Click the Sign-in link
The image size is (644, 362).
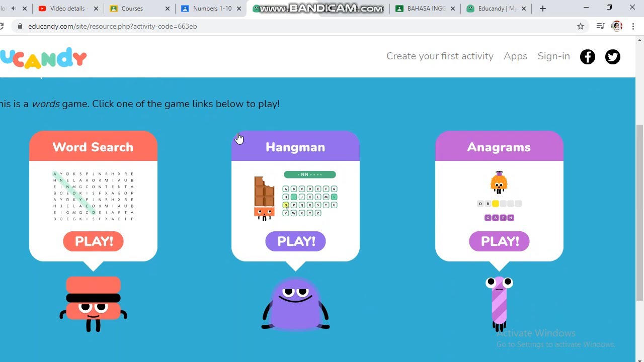pos(553,56)
